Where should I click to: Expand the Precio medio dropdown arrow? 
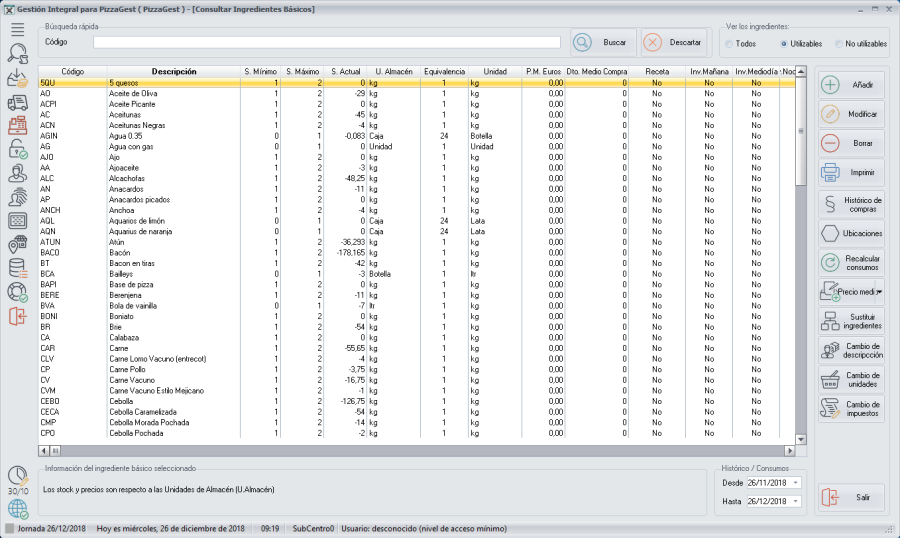click(x=879, y=292)
